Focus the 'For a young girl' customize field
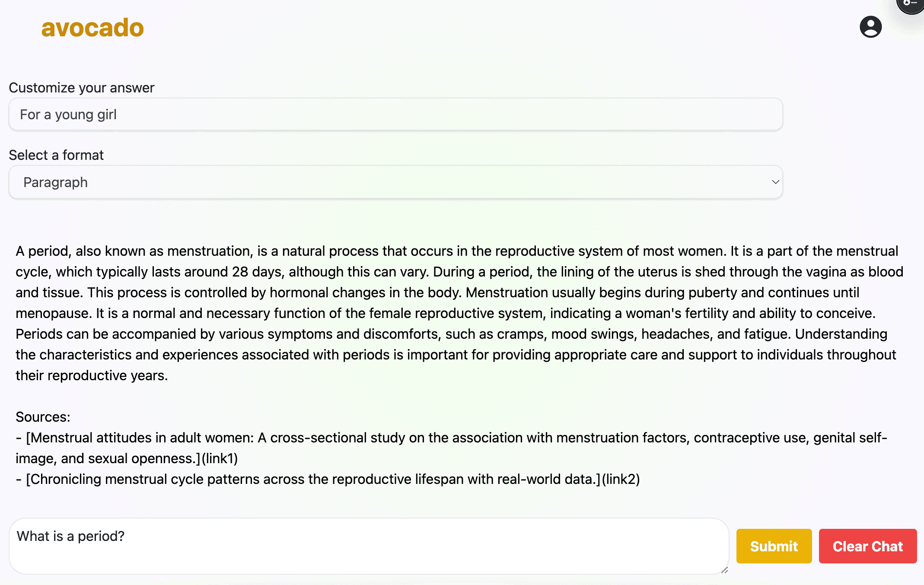The image size is (924, 585). [396, 114]
